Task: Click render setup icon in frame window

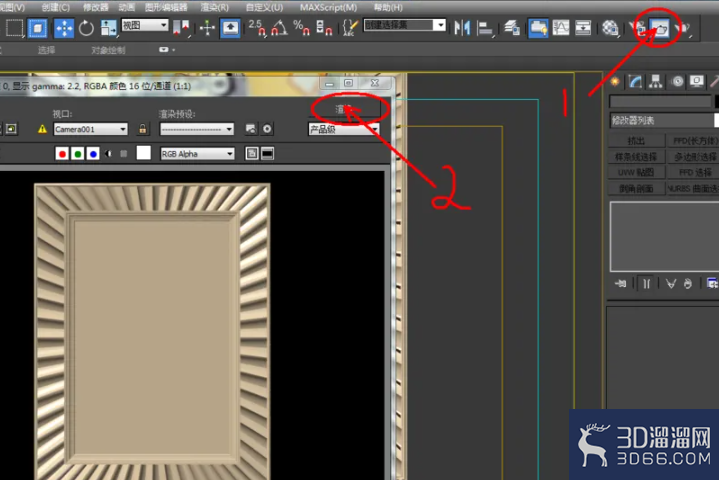Action: (x=250, y=129)
